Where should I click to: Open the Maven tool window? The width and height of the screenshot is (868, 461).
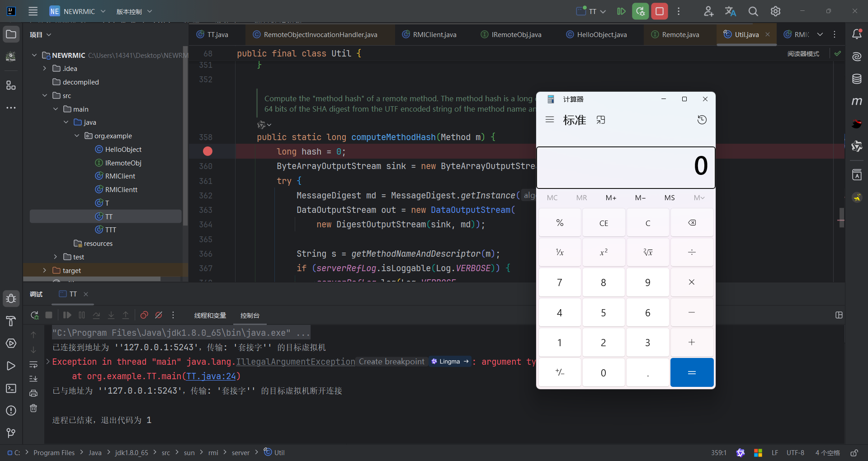pyautogui.click(x=857, y=101)
